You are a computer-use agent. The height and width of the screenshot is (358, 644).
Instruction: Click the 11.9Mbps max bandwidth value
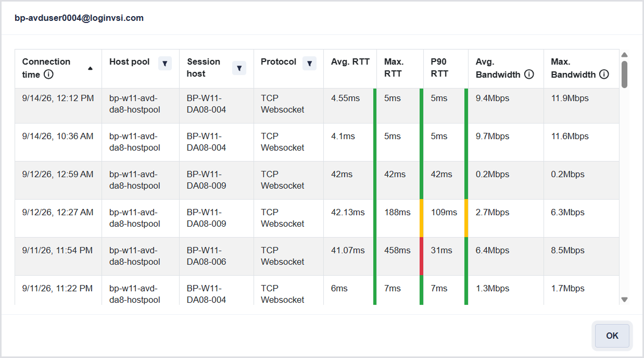(x=570, y=98)
